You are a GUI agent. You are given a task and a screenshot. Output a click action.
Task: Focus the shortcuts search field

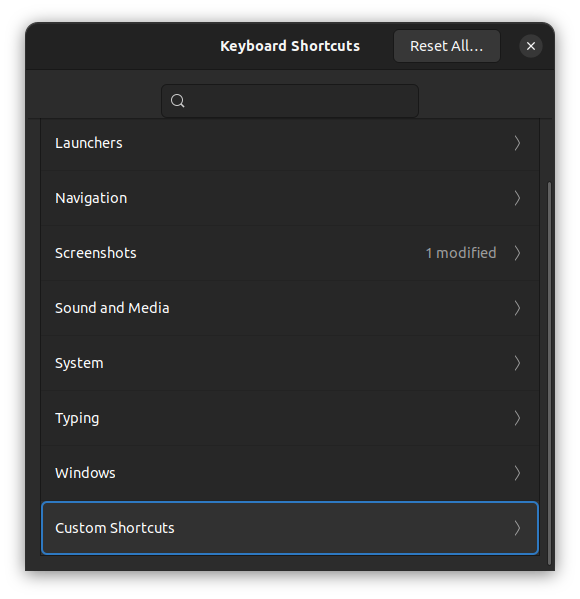point(290,101)
